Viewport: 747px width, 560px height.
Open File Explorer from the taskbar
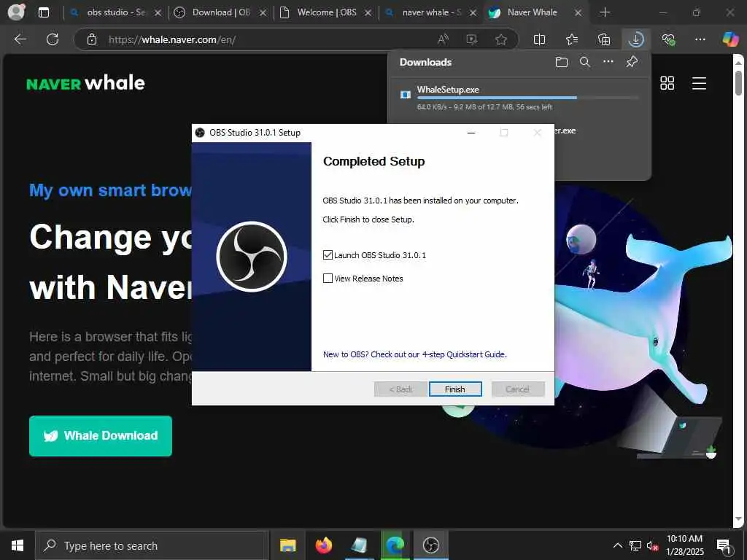click(x=287, y=545)
